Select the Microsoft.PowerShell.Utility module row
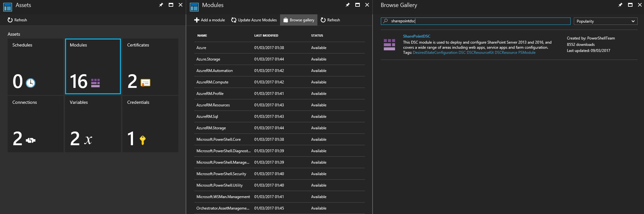 click(x=279, y=185)
